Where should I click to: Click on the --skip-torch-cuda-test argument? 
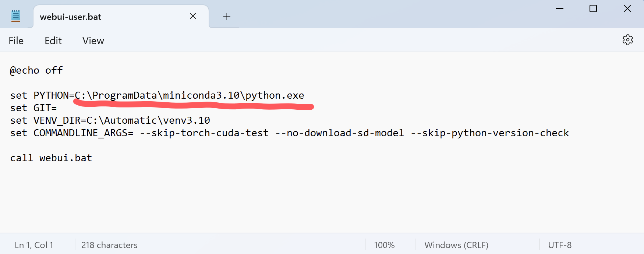[x=204, y=133]
